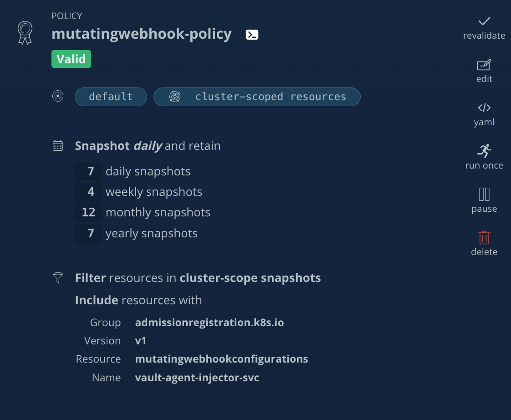Click the mutatingwebhook-policy title
The image size is (511, 420).
pyautogui.click(x=142, y=34)
